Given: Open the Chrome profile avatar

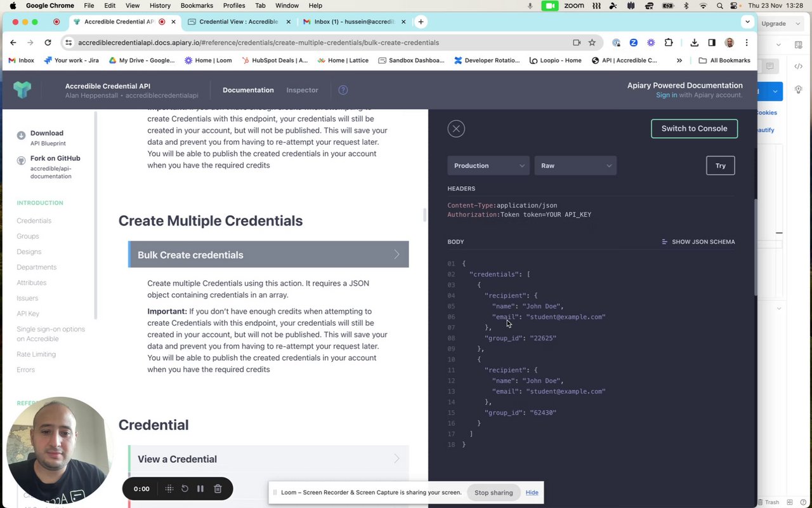Looking at the screenshot, I should tap(730, 43).
